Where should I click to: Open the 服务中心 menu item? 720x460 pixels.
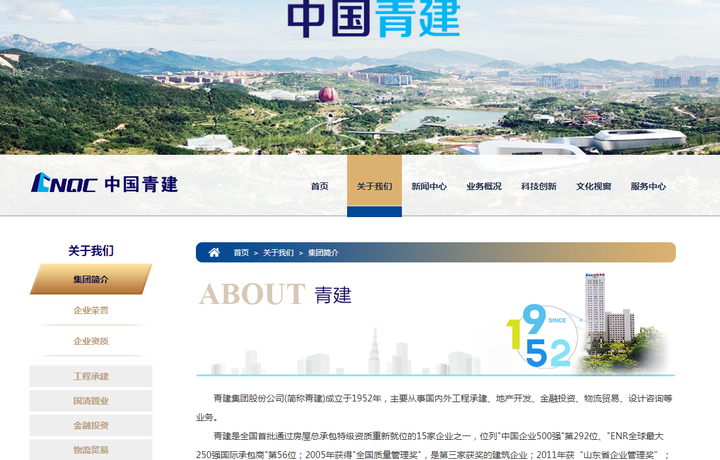point(648,186)
